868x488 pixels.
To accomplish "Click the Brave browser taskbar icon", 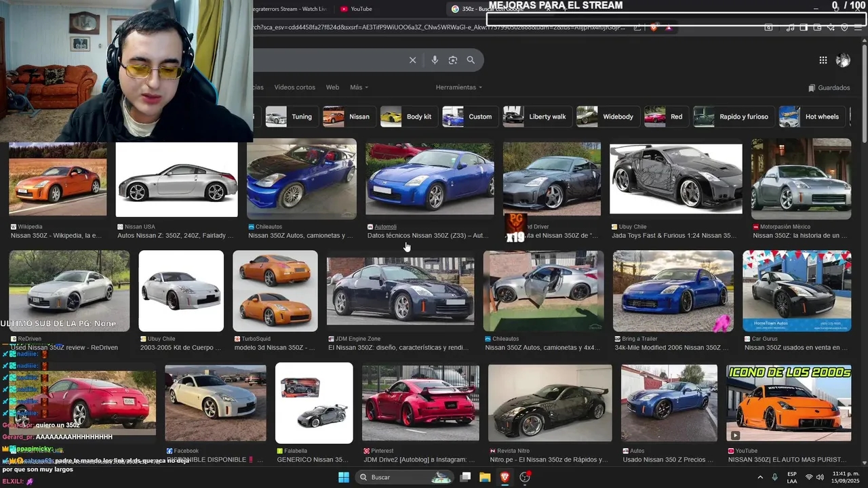I will pyautogui.click(x=505, y=477).
